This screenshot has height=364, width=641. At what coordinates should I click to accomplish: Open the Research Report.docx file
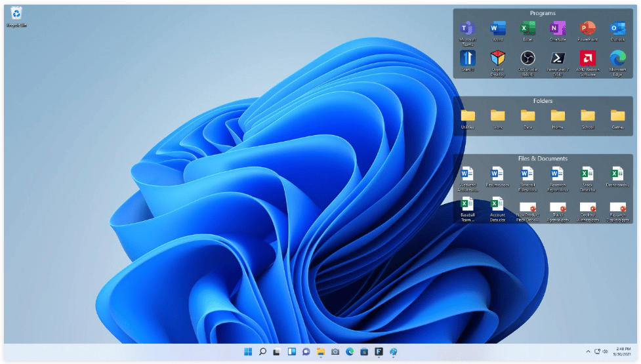click(x=558, y=179)
